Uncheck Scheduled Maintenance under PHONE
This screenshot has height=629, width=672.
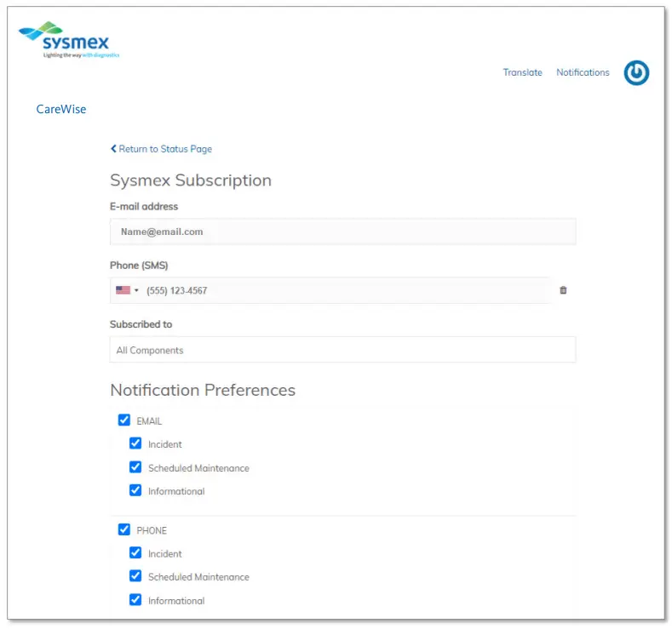[135, 576]
